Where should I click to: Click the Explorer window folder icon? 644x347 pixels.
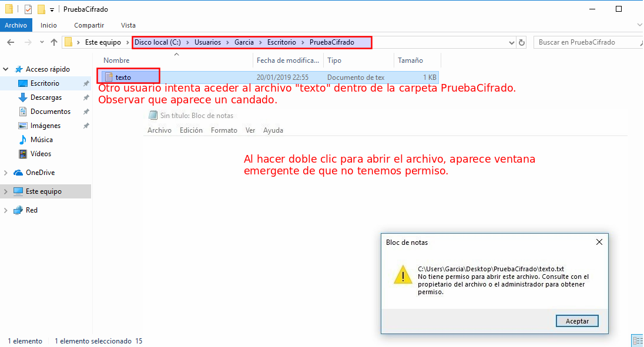click(x=9, y=9)
